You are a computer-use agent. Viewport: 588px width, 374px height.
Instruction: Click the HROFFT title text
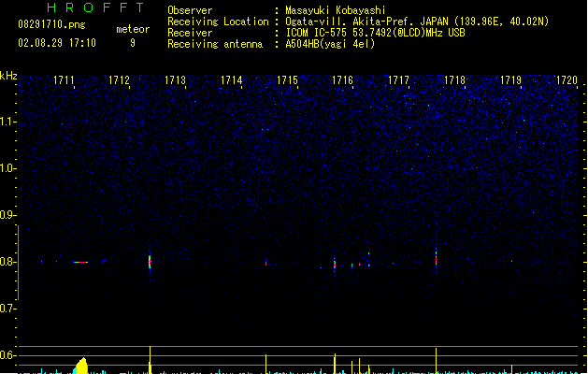click(x=96, y=7)
